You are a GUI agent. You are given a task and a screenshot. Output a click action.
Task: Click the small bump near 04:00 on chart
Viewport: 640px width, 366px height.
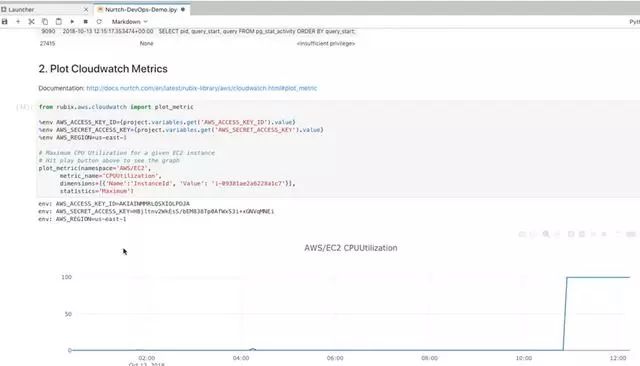tap(253, 349)
